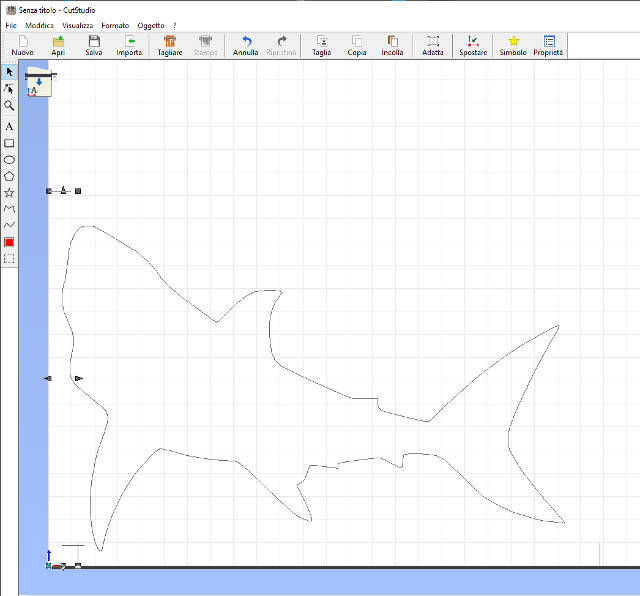Start cutting with Tagliare button
Screen dimensions: 640x596
tap(170, 45)
